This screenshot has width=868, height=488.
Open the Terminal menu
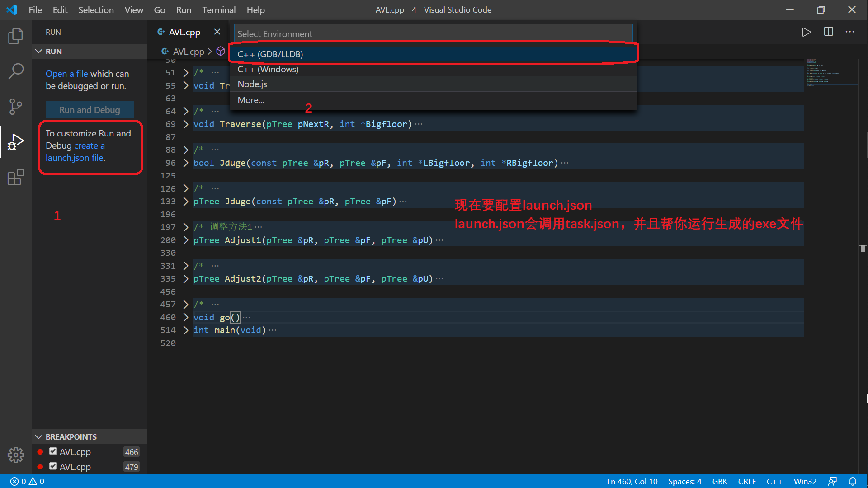pyautogui.click(x=219, y=9)
